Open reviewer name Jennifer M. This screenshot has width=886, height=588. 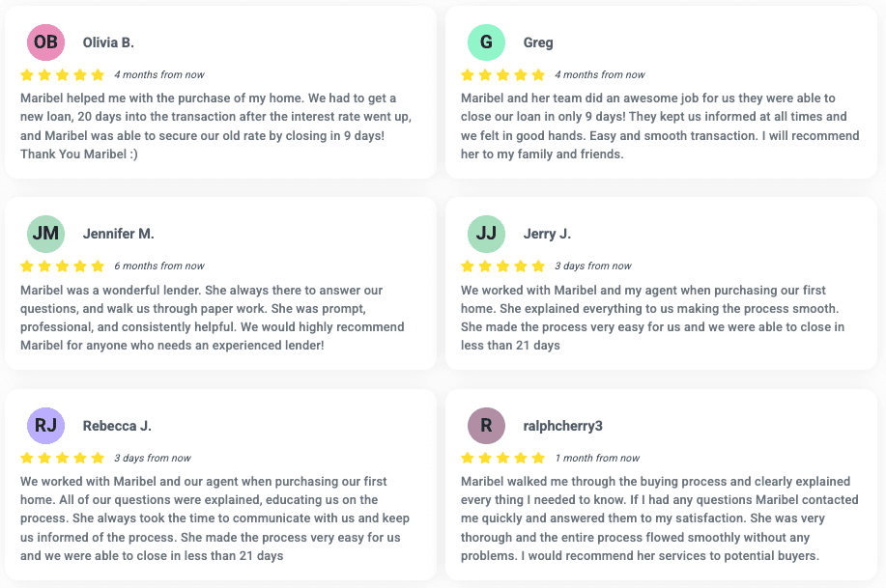coord(118,234)
